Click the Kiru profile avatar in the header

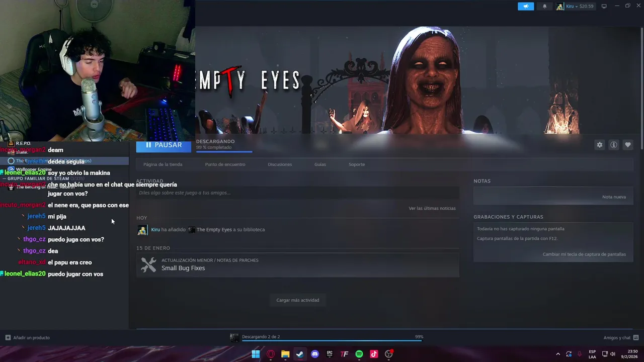coord(560,6)
